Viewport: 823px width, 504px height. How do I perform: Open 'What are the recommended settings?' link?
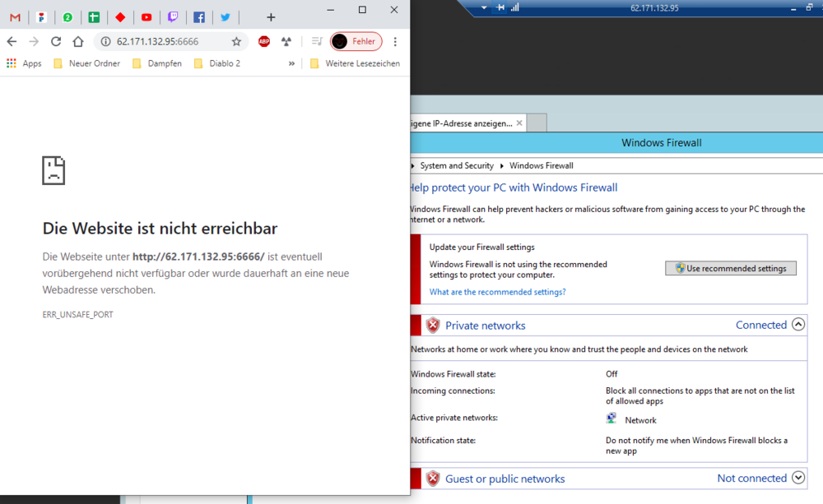click(497, 292)
